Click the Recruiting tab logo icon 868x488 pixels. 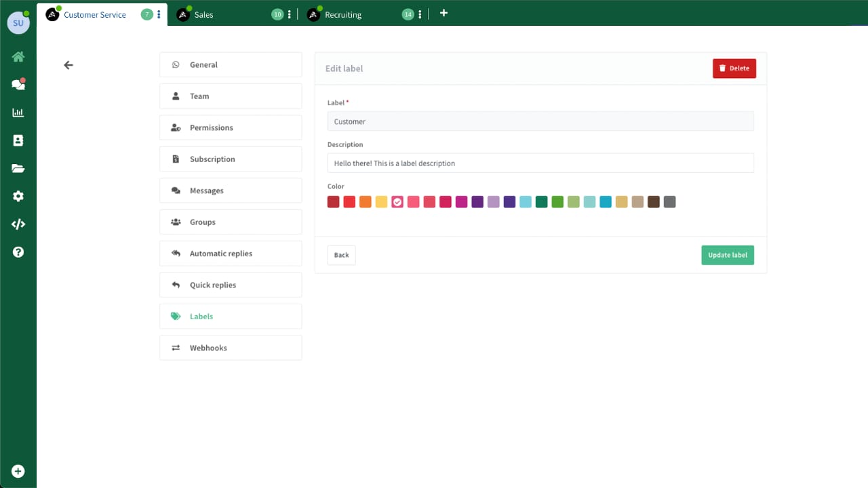(313, 14)
